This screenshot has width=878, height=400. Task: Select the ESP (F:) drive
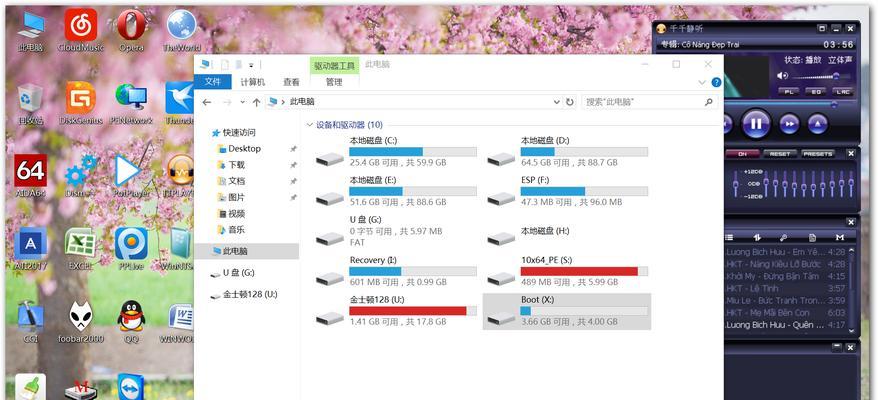(x=567, y=191)
